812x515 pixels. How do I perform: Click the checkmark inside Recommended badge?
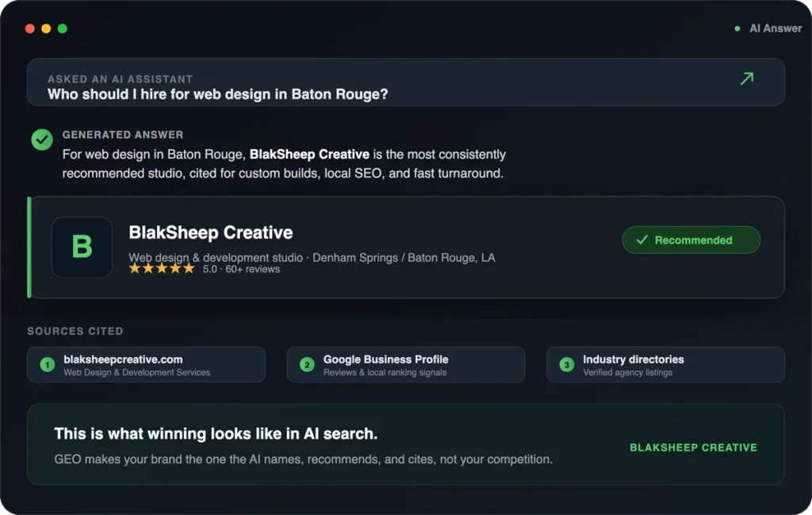tap(642, 240)
